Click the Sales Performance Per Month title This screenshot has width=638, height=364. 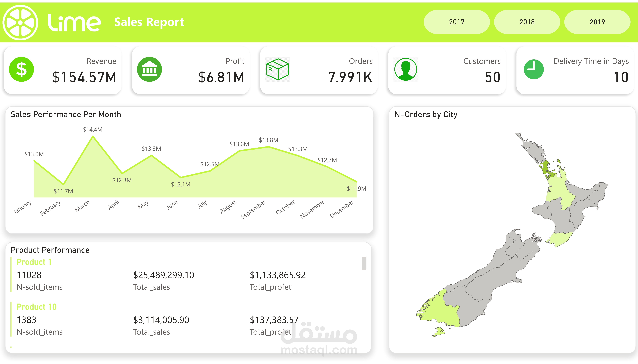click(x=66, y=115)
